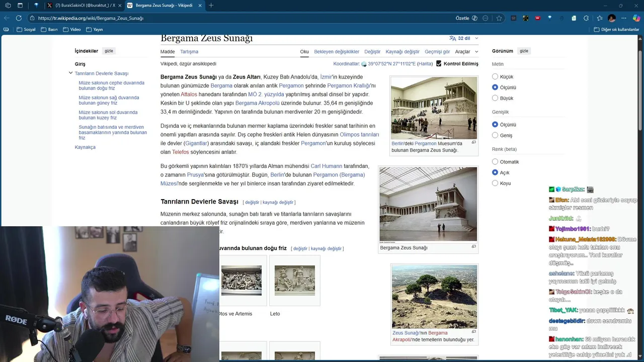Viewport: 644px width, 362px height.
Task: Open Copilot from the toolbar
Action: (x=636, y=18)
